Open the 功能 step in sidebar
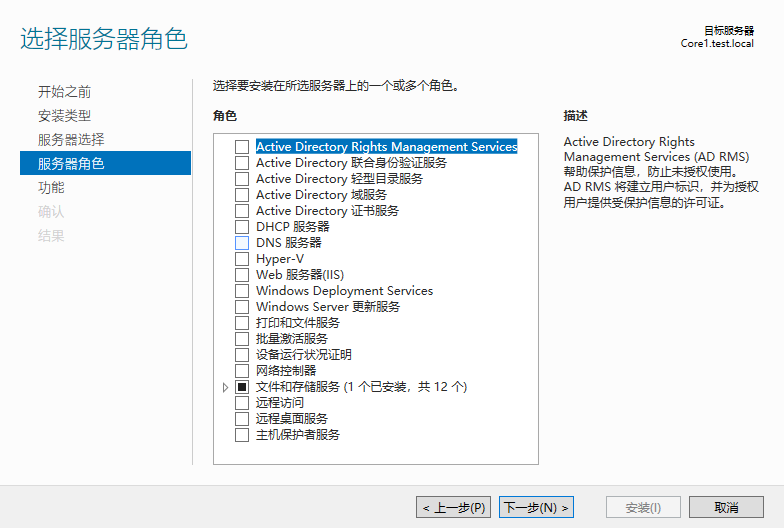This screenshot has height=528, width=784. pos(51,188)
